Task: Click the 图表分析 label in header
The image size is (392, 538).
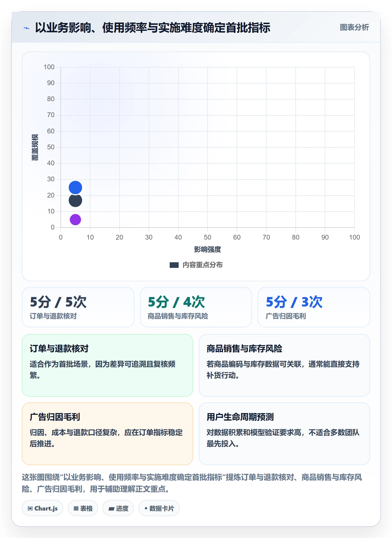Action: tap(354, 27)
